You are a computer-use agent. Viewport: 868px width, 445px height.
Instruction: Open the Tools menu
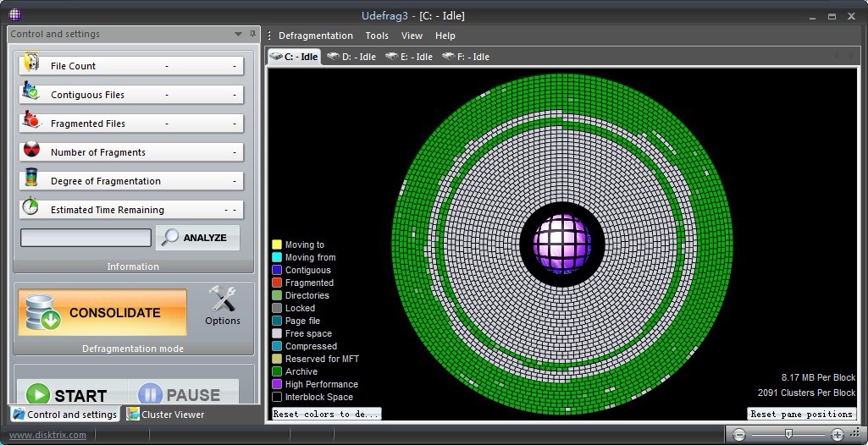point(377,36)
